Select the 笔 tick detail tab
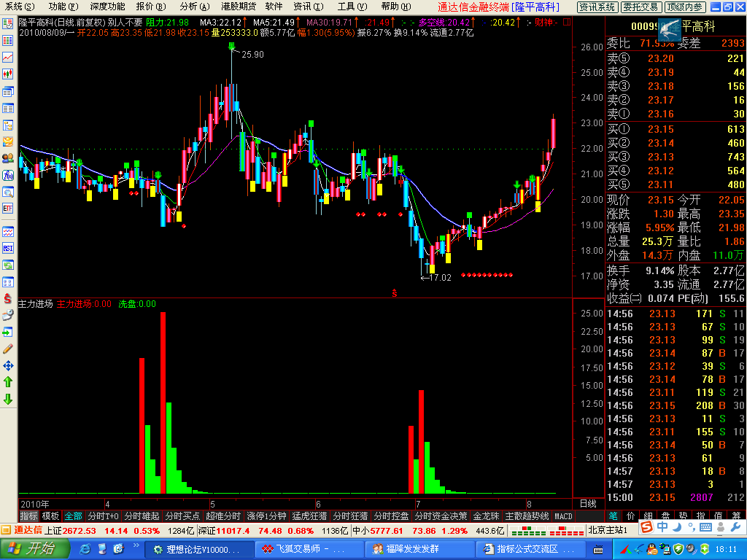The width and height of the screenshot is (747, 560). (x=613, y=516)
